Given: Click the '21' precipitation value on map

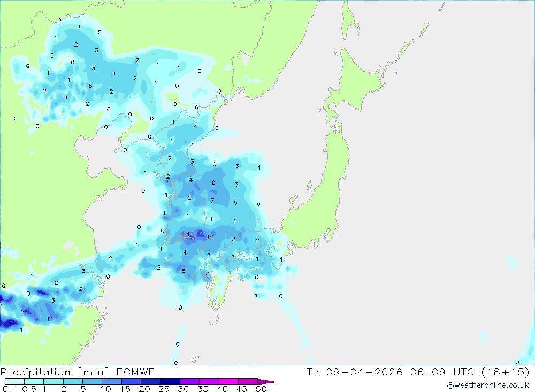Looking at the screenshot, I should point(25,311).
